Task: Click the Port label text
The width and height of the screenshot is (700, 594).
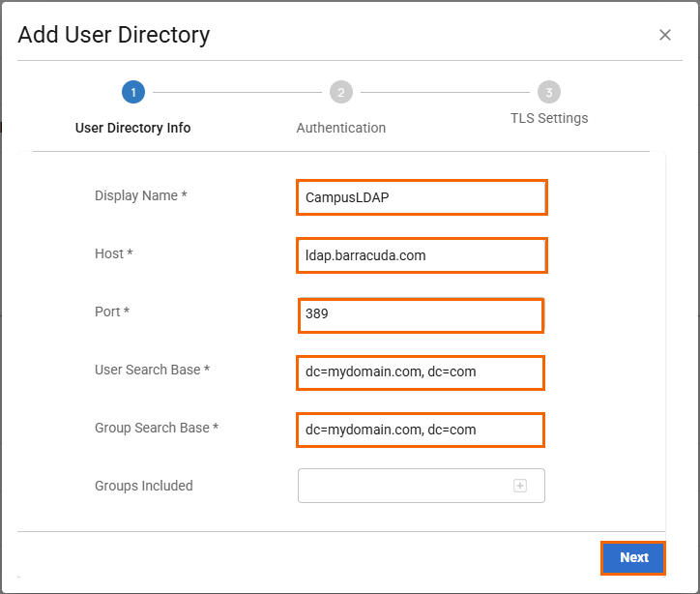Action: [113, 312]
